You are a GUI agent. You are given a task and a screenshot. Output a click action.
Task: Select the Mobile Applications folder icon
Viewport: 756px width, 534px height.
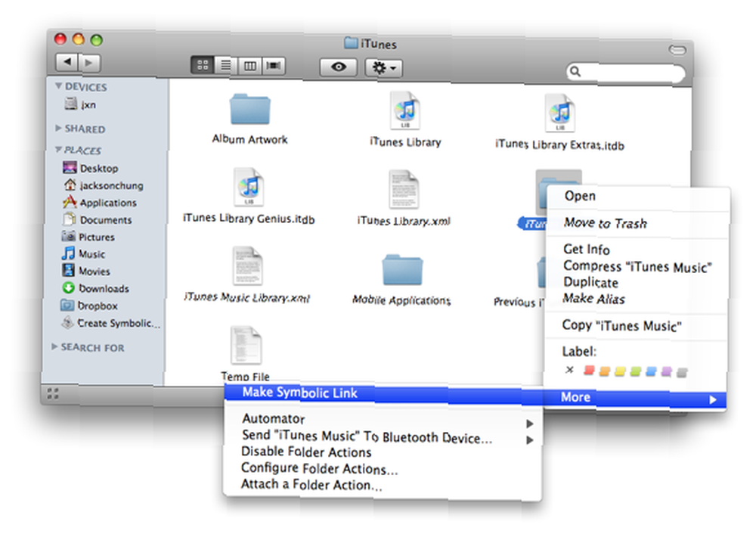[x=403, y=270]
